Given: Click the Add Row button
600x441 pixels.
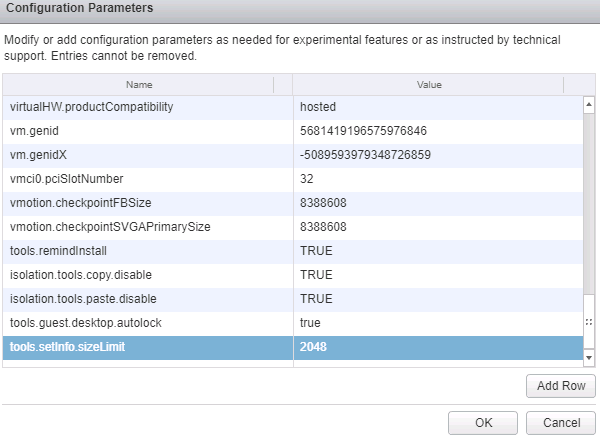Looking at the screenshot, I should 560,386.
